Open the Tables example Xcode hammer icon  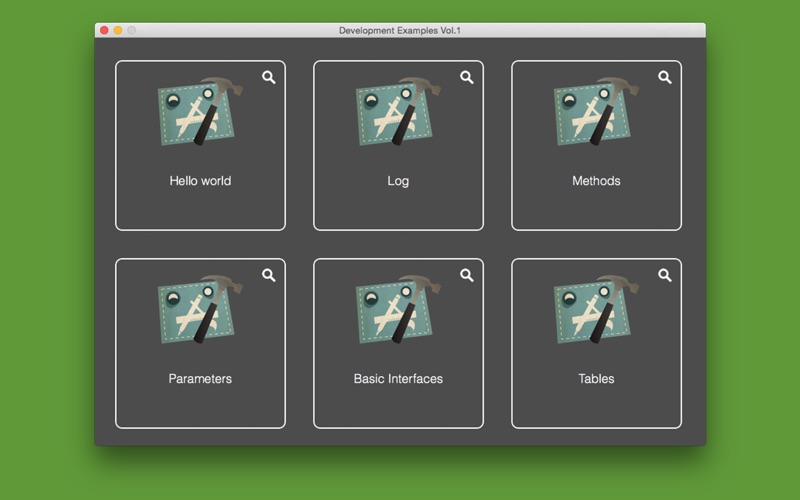[596, 309]
